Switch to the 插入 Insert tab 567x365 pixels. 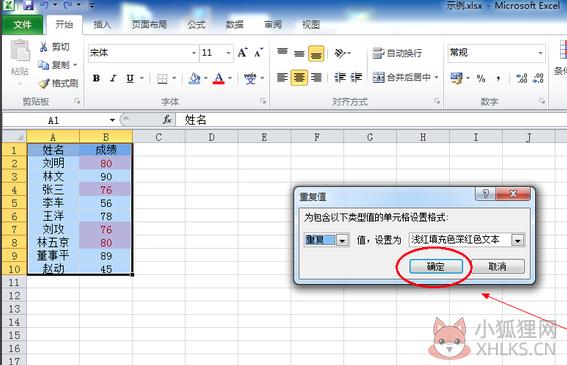coord(102,24)
